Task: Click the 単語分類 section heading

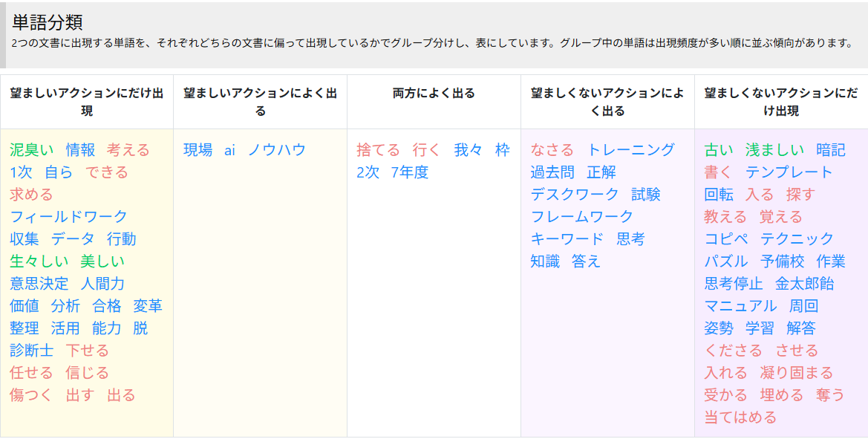Action: [x=48, y=22]
